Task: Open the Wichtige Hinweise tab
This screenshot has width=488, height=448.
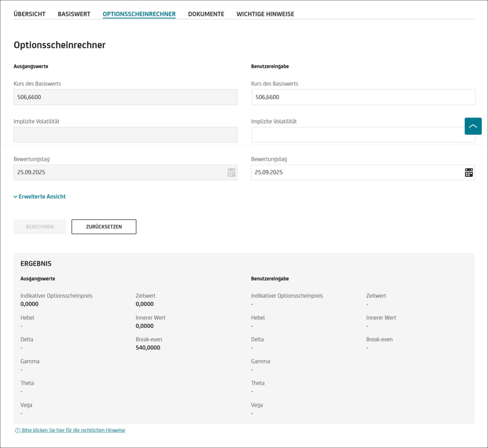Action: click(265, 14)
